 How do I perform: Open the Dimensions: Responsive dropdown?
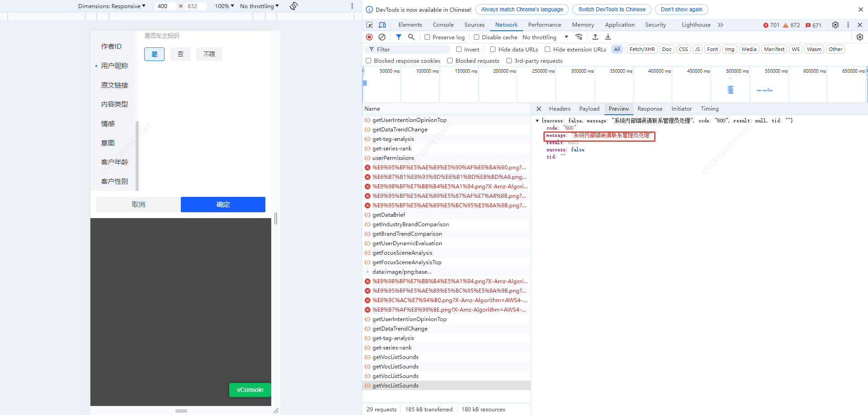(x=112, y=6)
